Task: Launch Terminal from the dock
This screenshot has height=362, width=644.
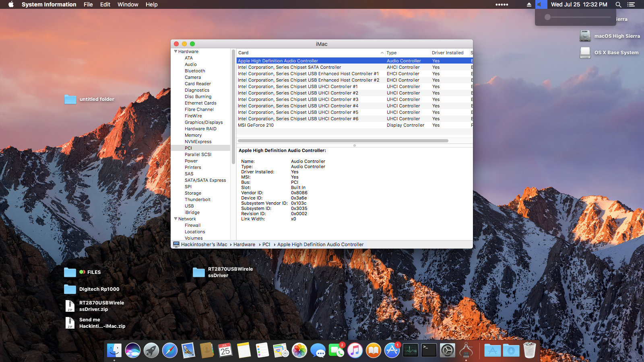Action: tap(429, 350)
